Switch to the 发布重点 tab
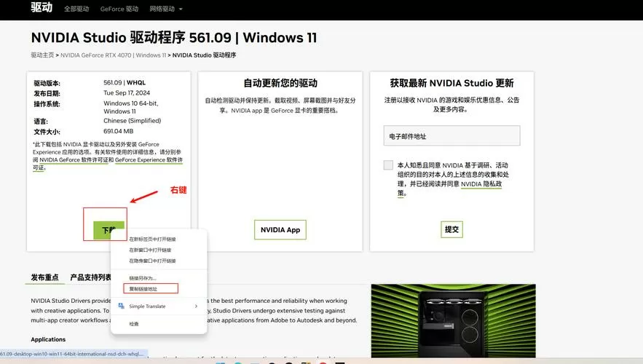This screenshot has width=643, height=364. [x=44, y=277]
